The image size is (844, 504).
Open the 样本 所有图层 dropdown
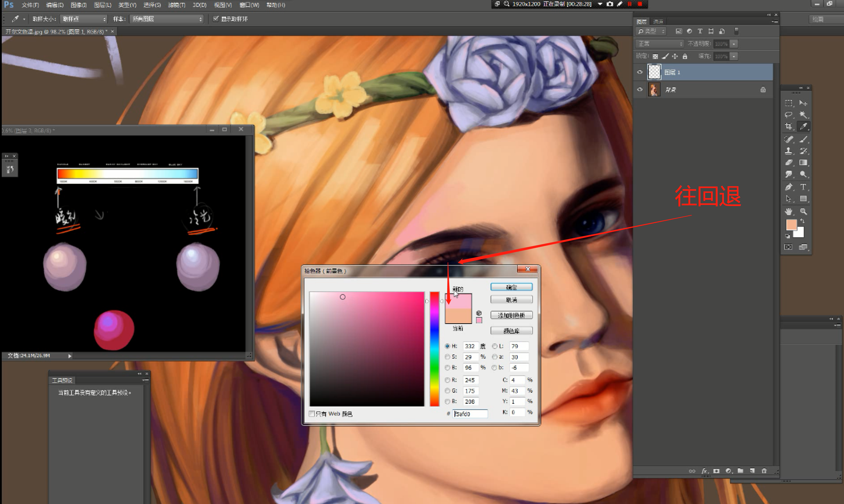(166, 19)
